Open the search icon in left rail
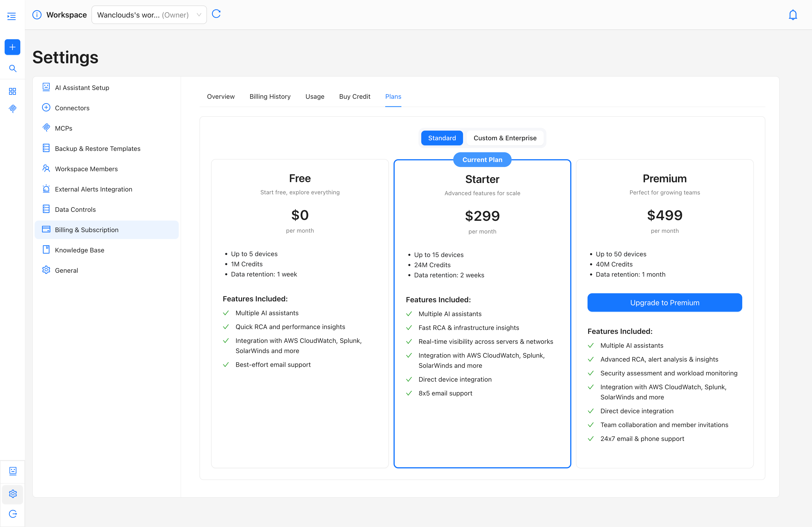812x527 pixels. click(x=13, y=69)
